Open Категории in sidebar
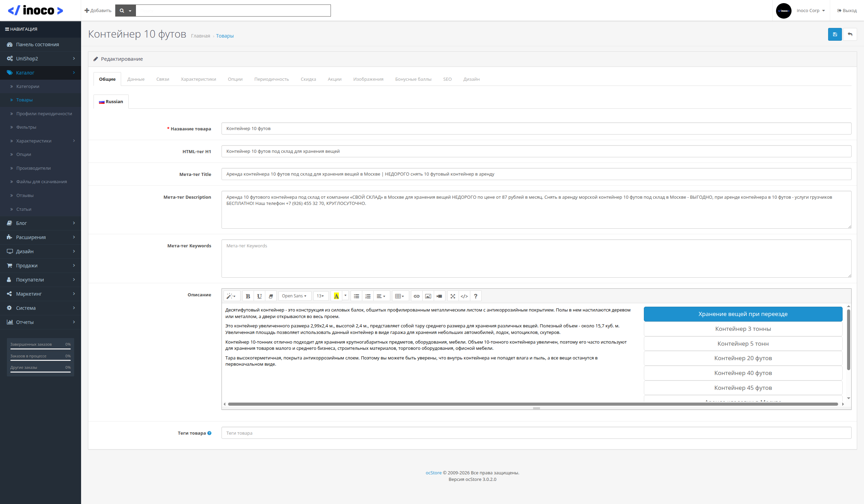 [x=28, y=87]
